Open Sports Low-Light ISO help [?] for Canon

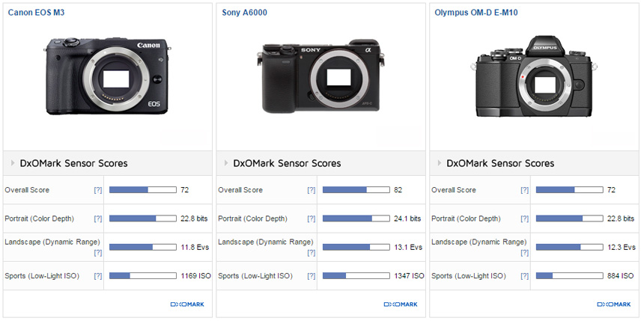click(98, 276)
